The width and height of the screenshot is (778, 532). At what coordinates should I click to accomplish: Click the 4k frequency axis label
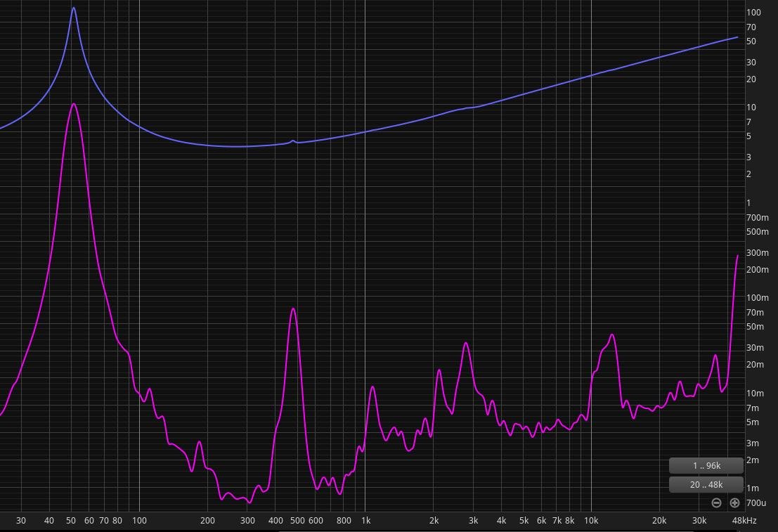[502, 520]
